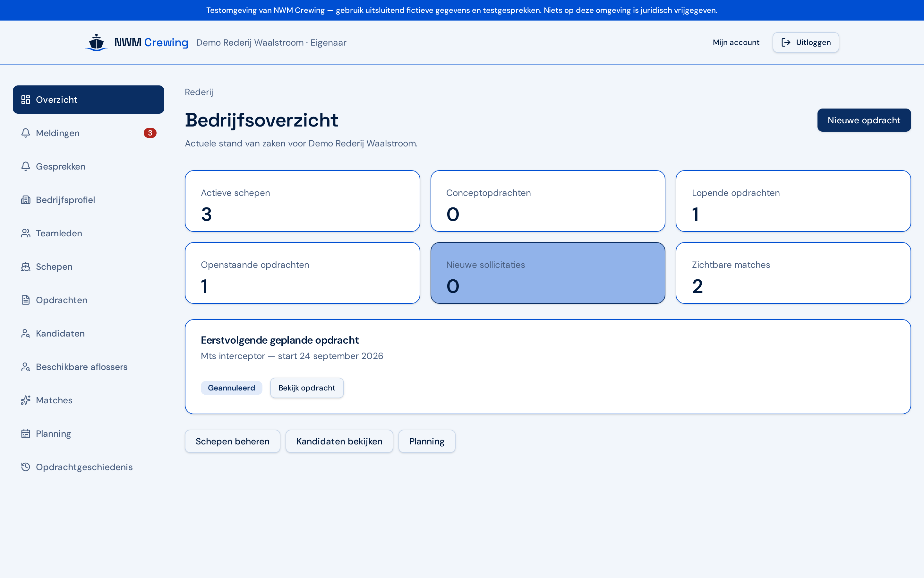
Task: Select Kandidaten in the sidebar
Action: [89, 333]
